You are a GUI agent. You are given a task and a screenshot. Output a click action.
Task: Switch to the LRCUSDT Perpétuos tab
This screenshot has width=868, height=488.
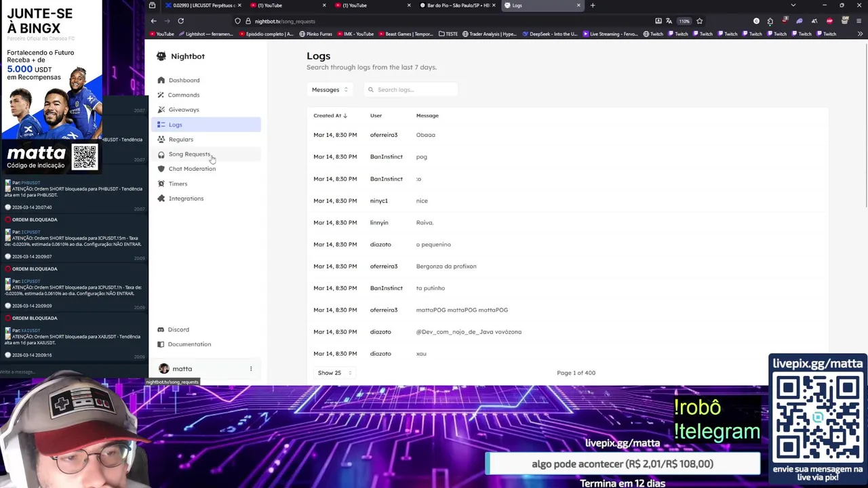click(203, 5)
